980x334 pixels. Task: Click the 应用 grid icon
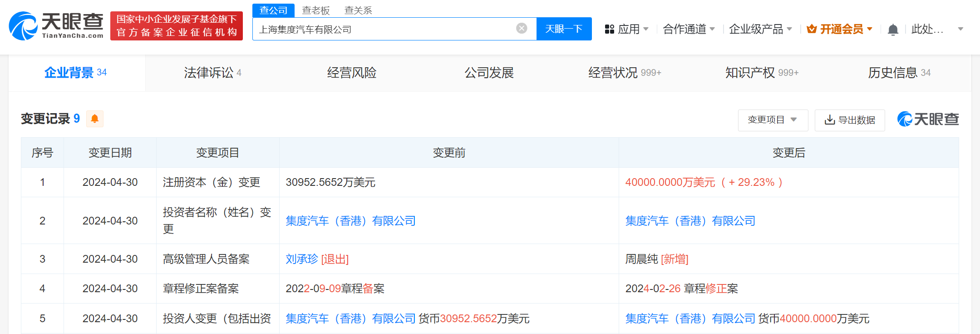[609, 30]
